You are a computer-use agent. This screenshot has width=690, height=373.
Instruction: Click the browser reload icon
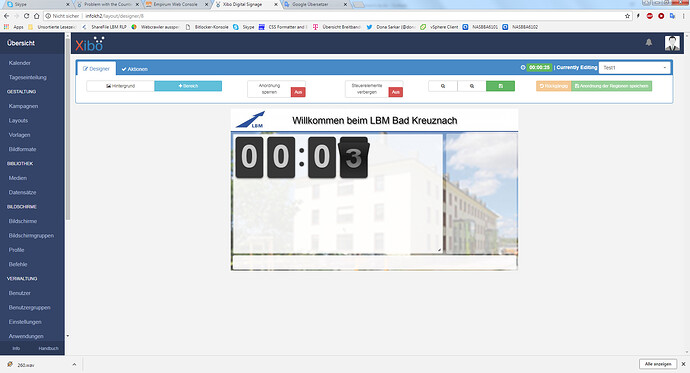(x=26, y=16)
